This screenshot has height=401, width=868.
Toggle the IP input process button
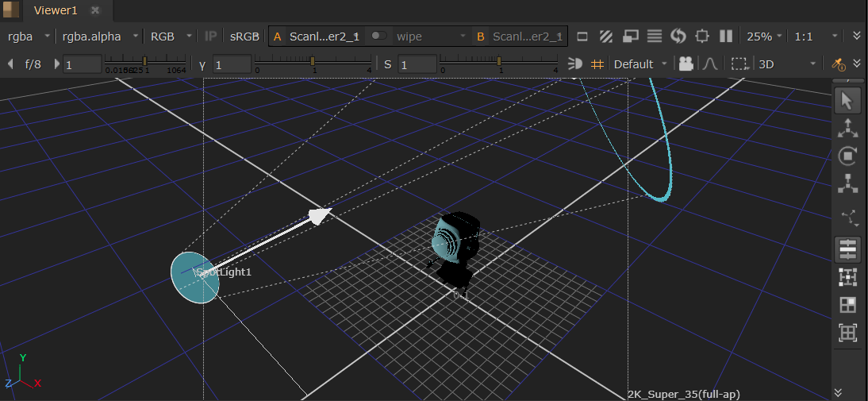point(211,36)
